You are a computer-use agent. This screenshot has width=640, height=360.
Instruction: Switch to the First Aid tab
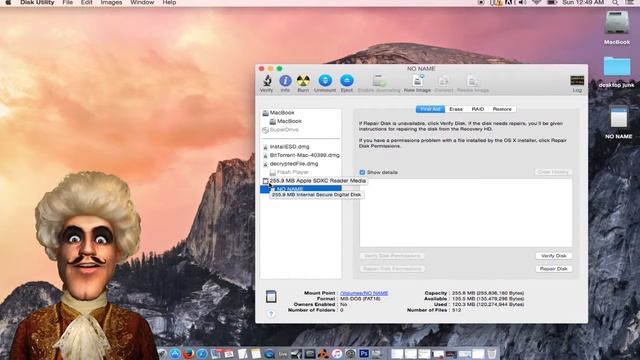(x=430, y=109)
